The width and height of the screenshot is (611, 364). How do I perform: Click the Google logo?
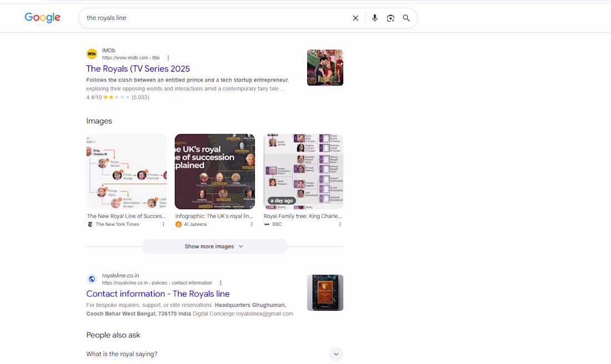pyautogui.click(x=42, y=18)
